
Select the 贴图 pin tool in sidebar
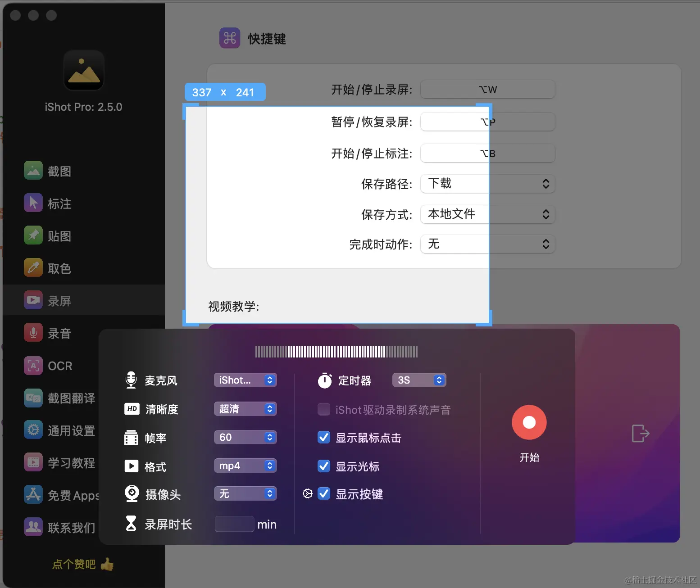tap(59, 235)
